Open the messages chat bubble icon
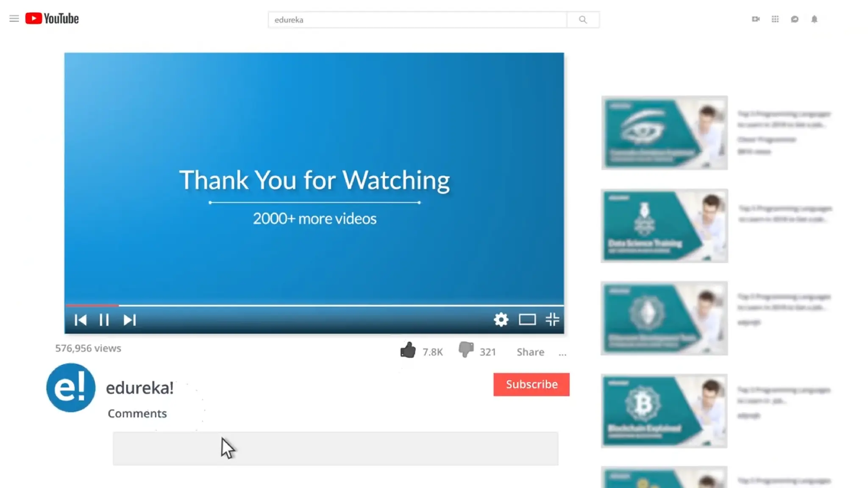Viewport: 868px width, 488px height. 795,19
